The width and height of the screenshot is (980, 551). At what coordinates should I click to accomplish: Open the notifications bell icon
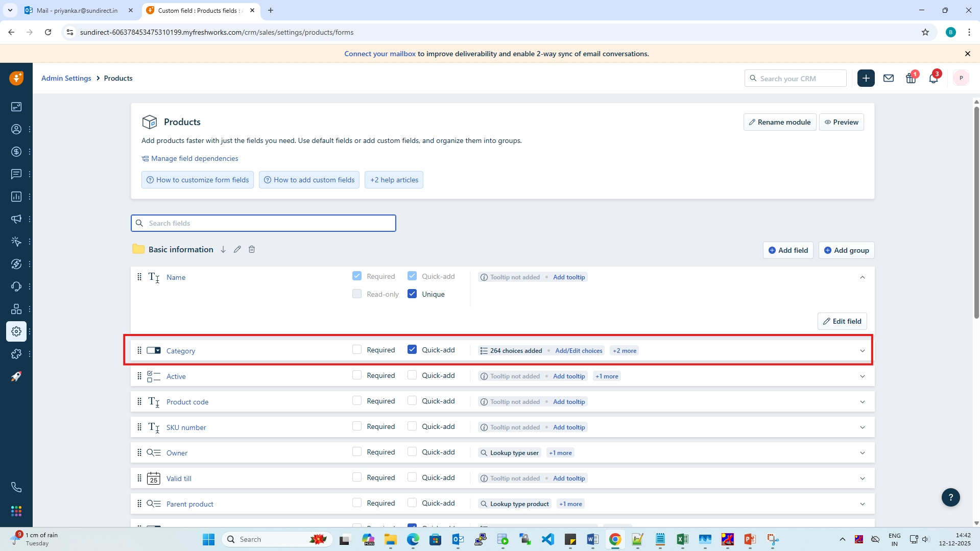point(934,78)
